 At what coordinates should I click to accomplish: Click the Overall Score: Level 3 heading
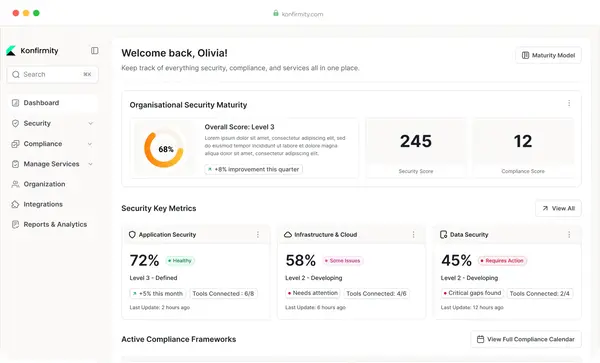tap(239, 127)
